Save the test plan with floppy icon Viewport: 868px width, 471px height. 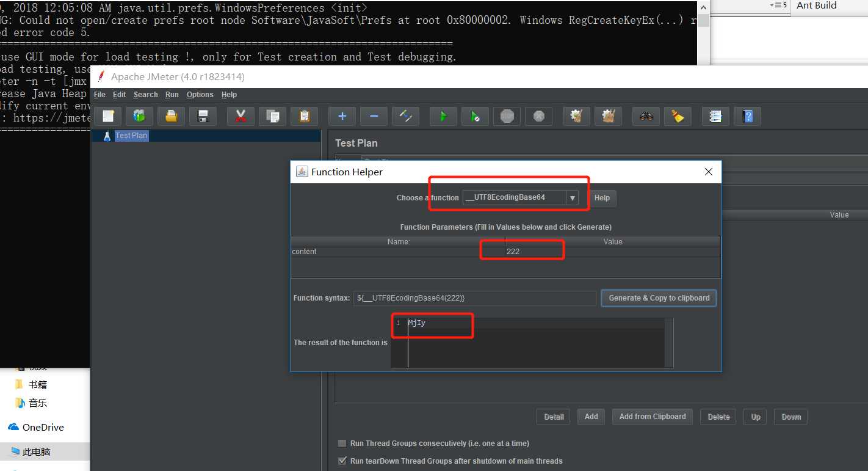tap(203, 116)
